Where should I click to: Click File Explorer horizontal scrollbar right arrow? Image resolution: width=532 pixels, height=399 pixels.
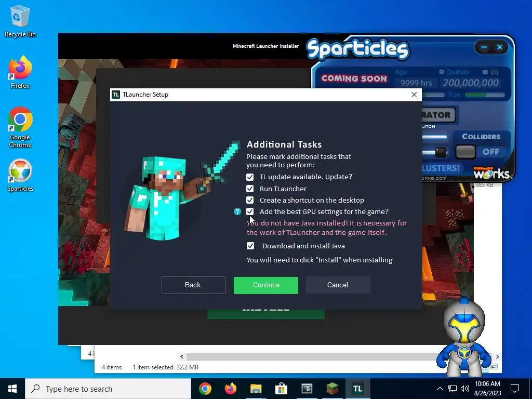tap(497, 356)
